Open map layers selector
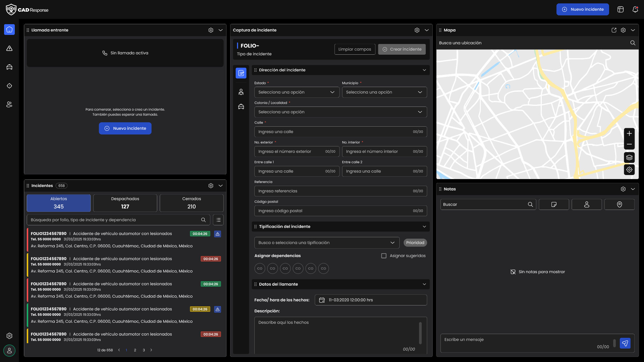The width and height of the screenshot is (644, 362). [x=629, y=157]
